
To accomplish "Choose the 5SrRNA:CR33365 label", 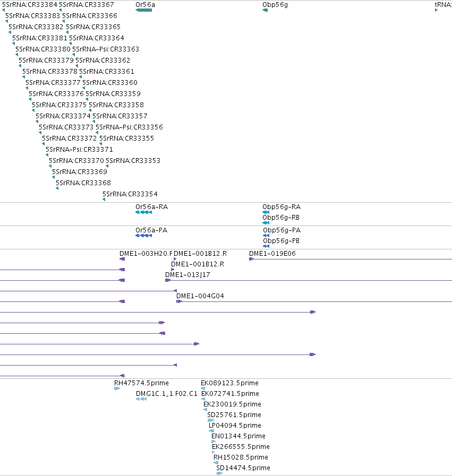I will [x=93, y=27].
